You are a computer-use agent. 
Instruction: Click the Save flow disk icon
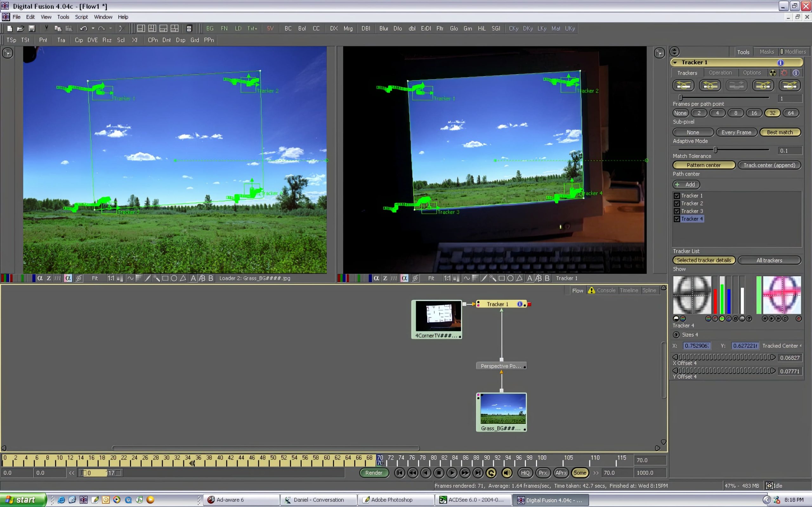pos(31,29)
